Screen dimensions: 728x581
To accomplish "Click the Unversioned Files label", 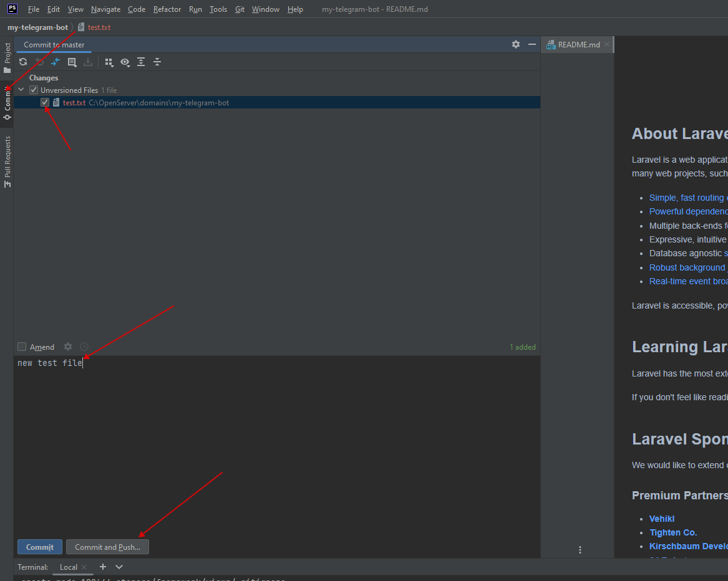I will [x=69, y=90].
